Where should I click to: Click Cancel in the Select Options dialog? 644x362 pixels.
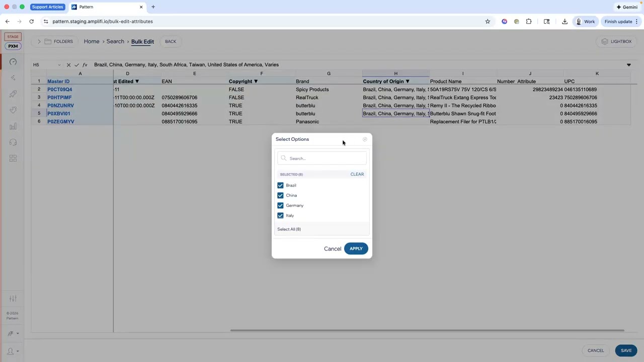pyautogui.click(x=333, y=249)
